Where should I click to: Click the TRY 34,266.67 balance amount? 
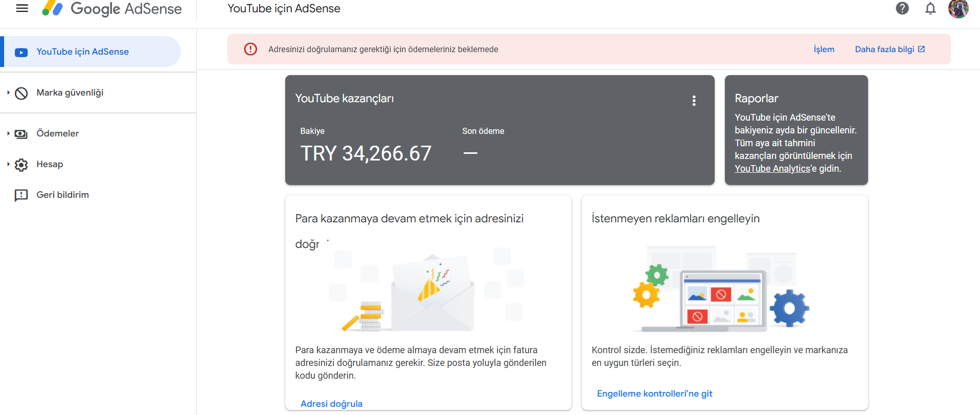click(366, 153)
